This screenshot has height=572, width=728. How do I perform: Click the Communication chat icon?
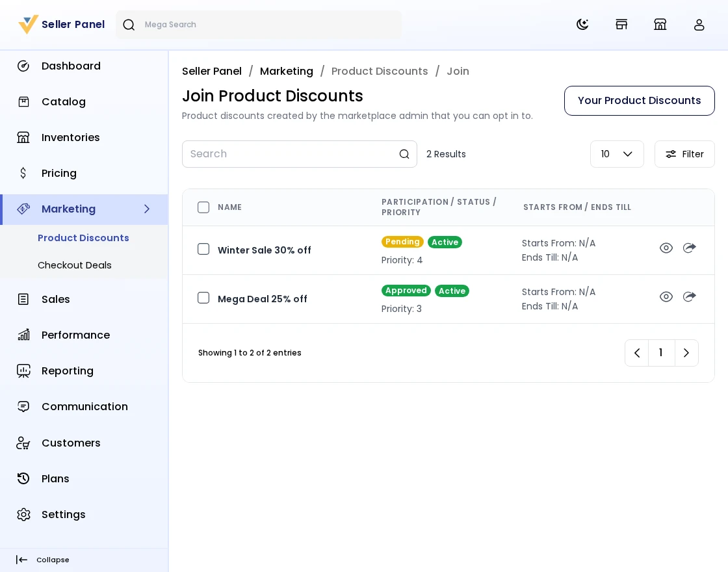(23, 407)
